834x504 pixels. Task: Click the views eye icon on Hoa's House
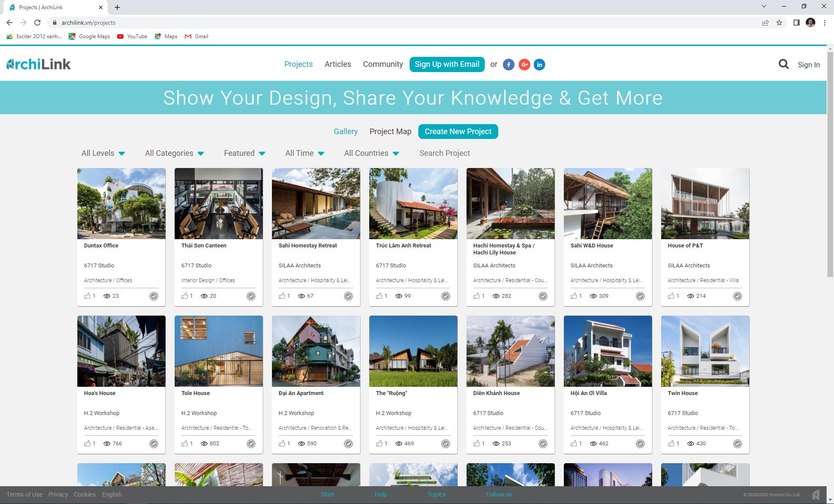click(x=107, y=444)
